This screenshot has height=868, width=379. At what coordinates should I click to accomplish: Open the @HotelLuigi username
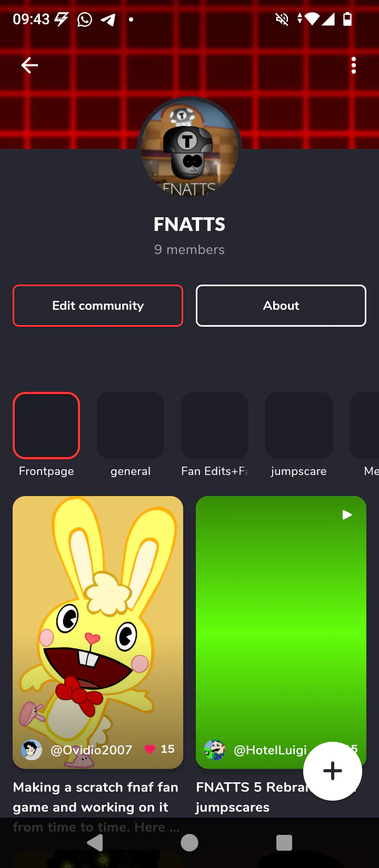tap(270, 750)
